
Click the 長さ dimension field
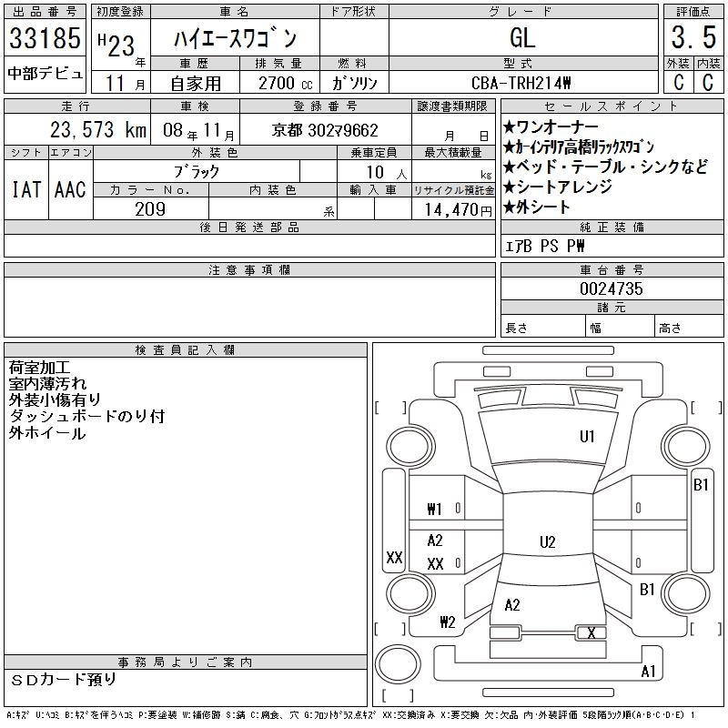point(543,326)
